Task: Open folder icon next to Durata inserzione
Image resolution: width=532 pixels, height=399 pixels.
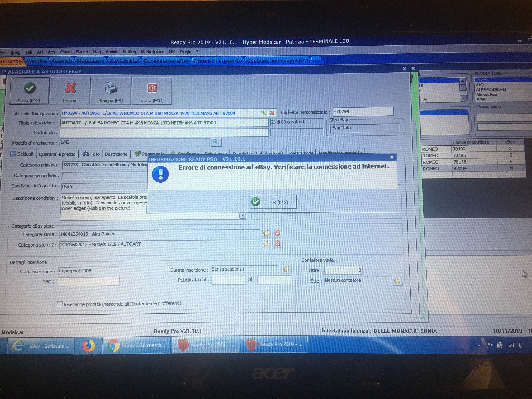Action: [286, 269]
